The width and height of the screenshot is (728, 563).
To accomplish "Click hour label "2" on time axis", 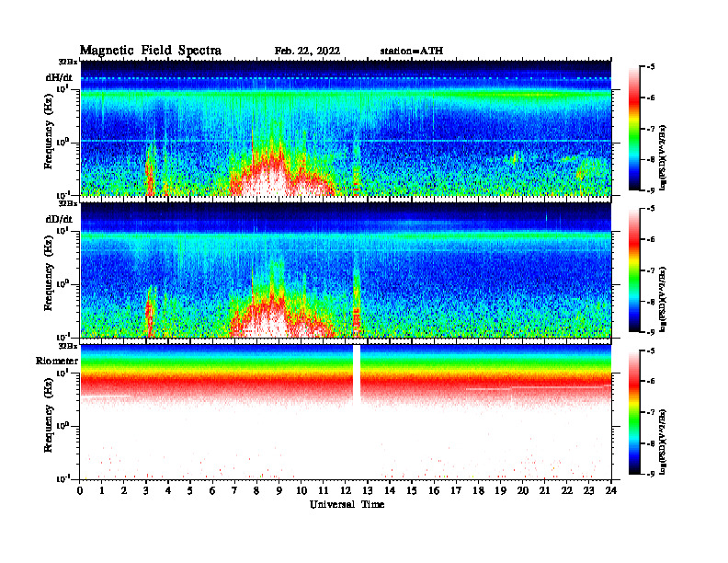I will [x=124, y=490].
